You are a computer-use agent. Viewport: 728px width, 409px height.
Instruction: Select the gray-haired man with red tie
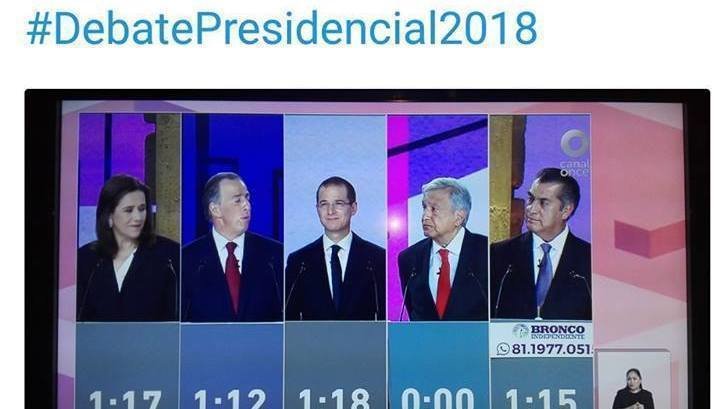click(438, 217)
